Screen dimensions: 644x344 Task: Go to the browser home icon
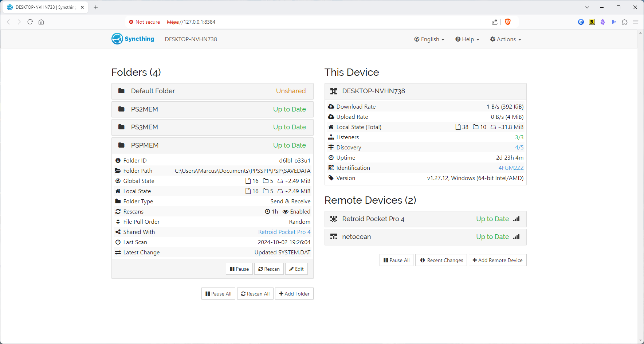click(x=41, y=22)
